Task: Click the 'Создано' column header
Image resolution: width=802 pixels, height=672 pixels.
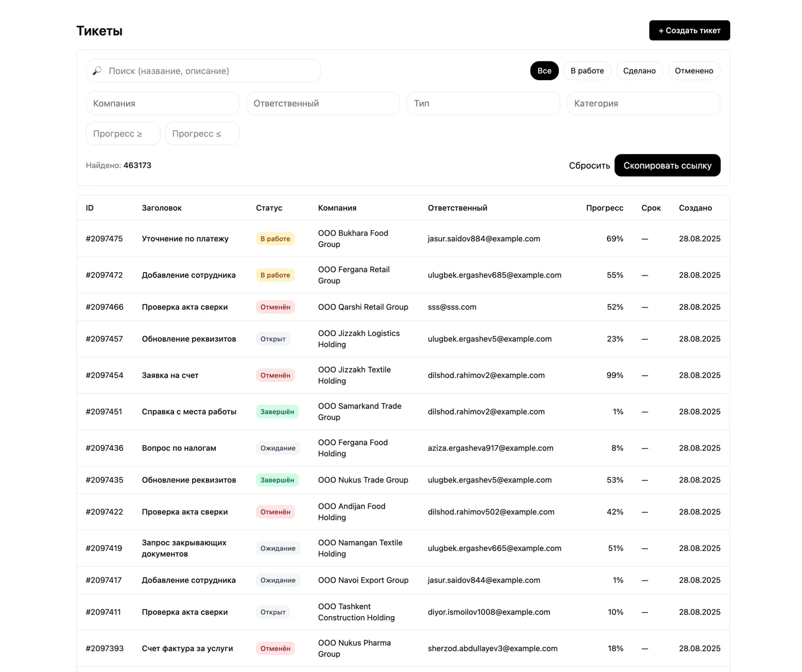Action: tap(695, 208)
